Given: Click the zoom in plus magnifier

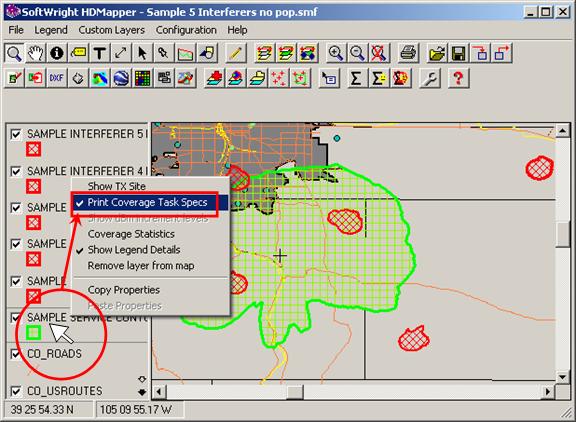Looking at the screenshot, I should (336, 53).
